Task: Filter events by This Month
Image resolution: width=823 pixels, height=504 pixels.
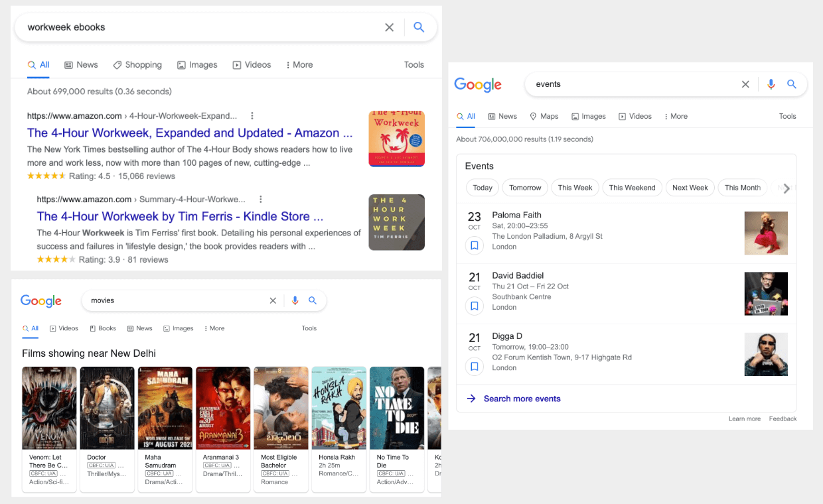Action: pyautogui.click(x=743, y=188)
